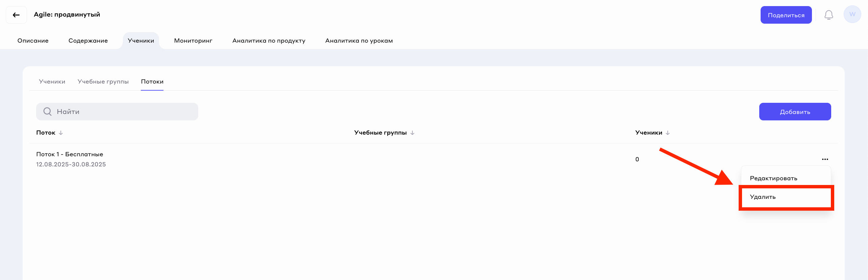Viewport: 868px width, 280px height.
Task: Choose Редактировать in the context menu
Action: pyautogui.click(x=773, y=179)
